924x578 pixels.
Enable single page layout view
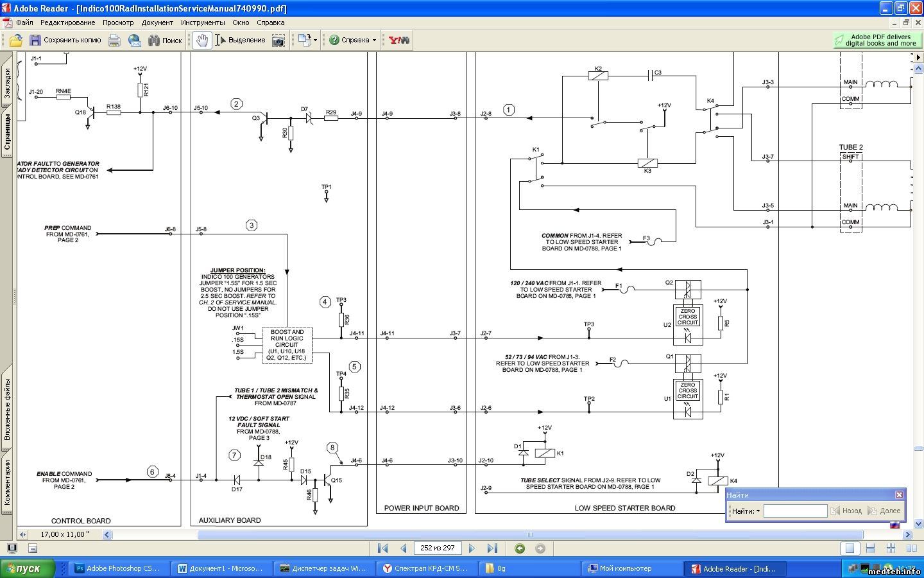pyautogui.click(x=850, y=548)
